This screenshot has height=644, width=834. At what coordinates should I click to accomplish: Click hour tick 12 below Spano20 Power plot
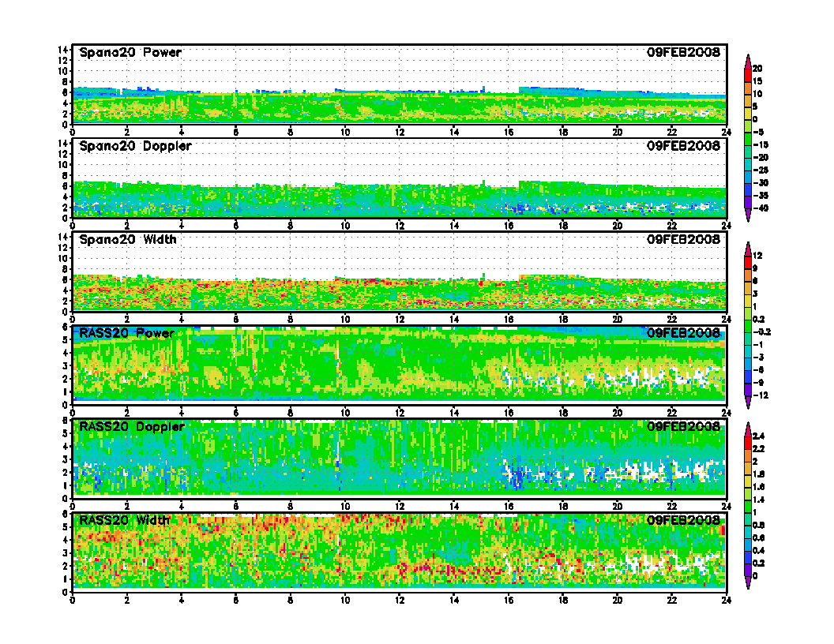(400, 133)
